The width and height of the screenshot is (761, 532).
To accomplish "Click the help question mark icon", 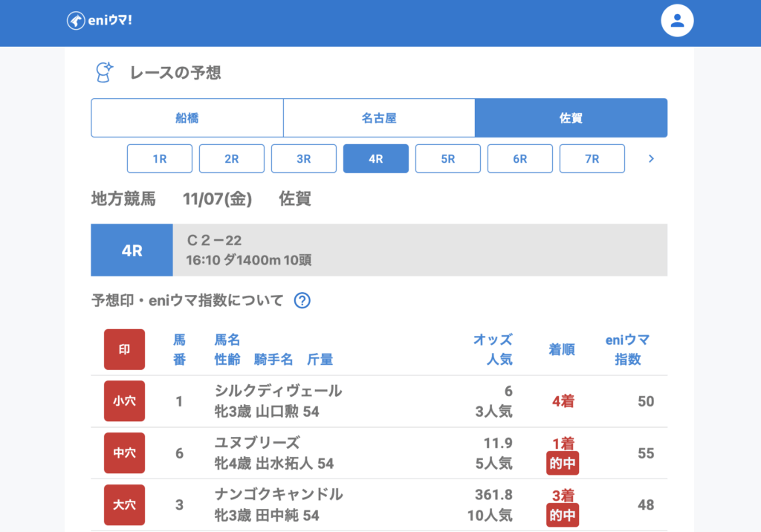I will (x=302, y=301).
